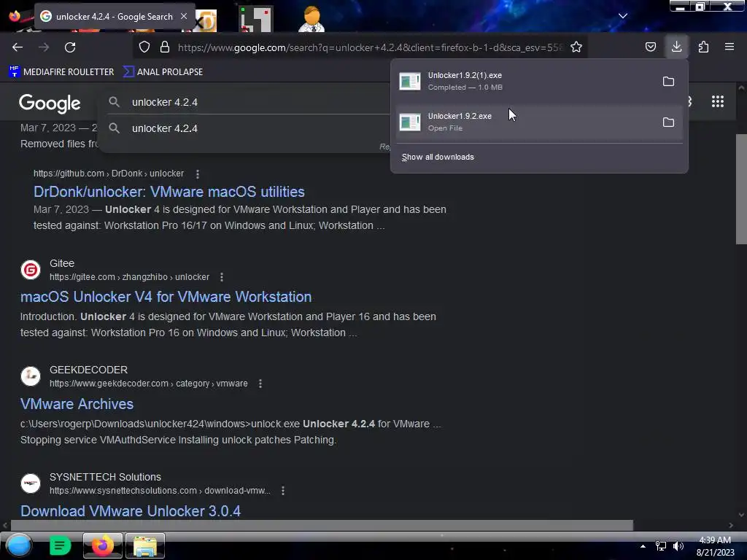747x560 pixels.
Task: Click Show all downloads
Action: [x=438, y=157]
